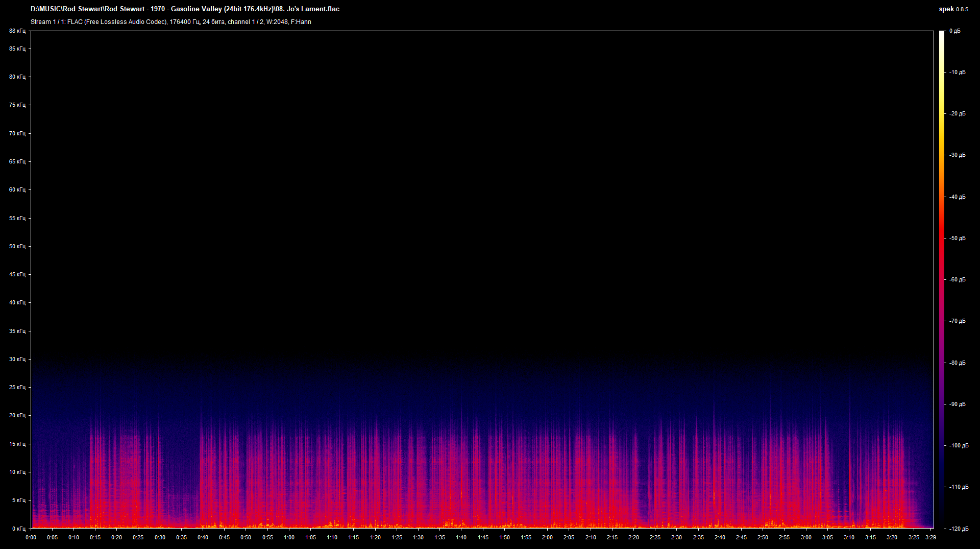Viewport: 980px width, 549px height.
Task: Click inside the spectrogram display area
Action: [482, 279]
